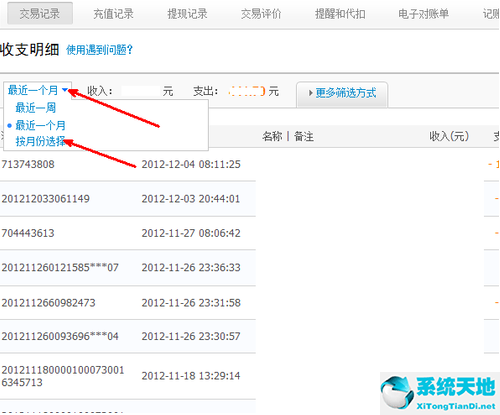Click the 名称 column header
500x415 pixels.
click(272, 136)
